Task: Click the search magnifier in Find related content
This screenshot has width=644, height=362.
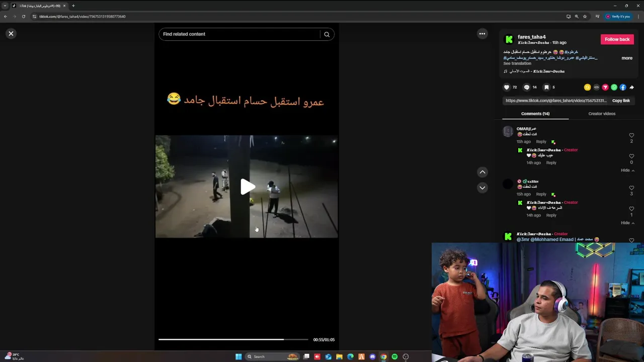Action: click(x=327, y=34)
